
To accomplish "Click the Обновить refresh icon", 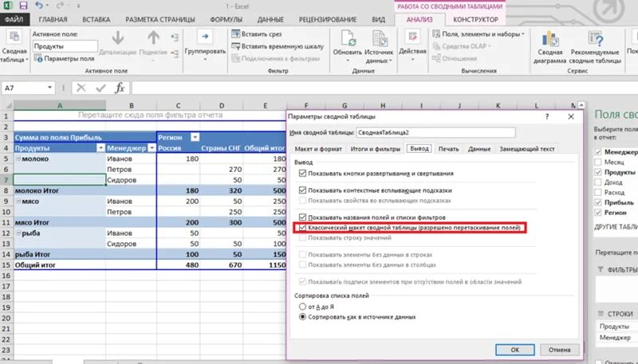I will pos(348,38).
